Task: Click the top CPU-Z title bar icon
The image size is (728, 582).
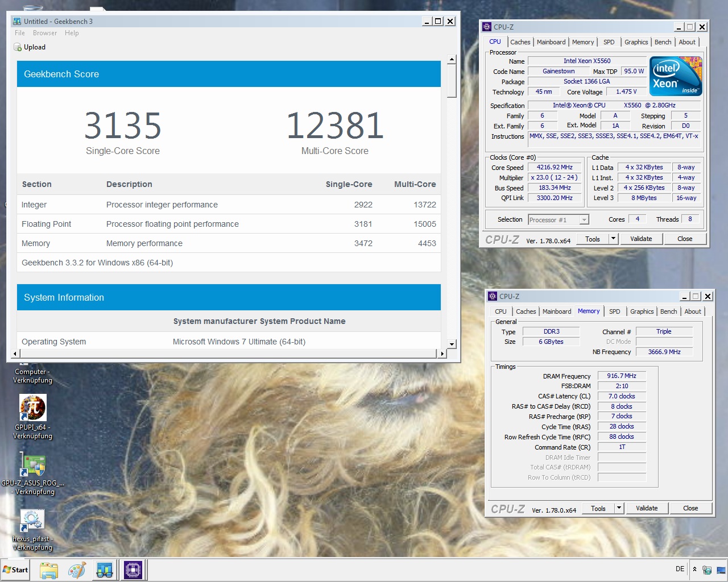Action: [486, 27]
